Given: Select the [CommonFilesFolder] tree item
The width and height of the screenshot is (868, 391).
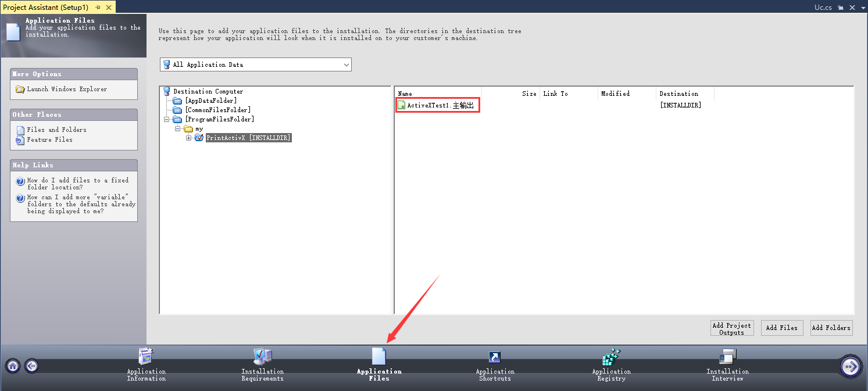Looking at the screenshot, I should tap(218, 110).
